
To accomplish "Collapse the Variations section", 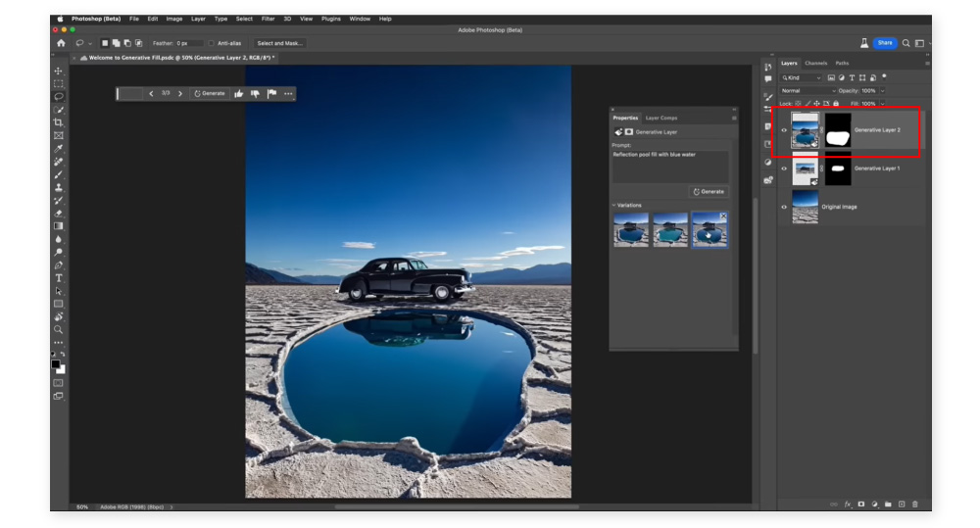I will coord(613,205).
